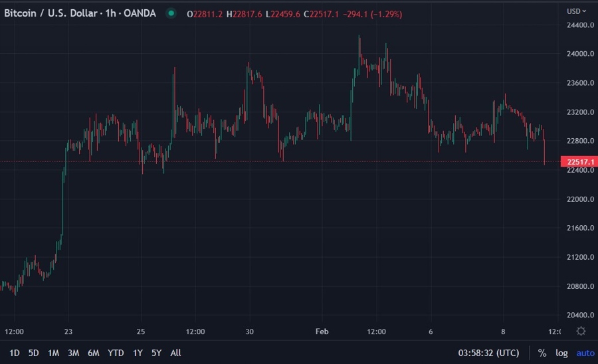
Task: Click the 21200.0 price axis label
Action: point(581,257)
